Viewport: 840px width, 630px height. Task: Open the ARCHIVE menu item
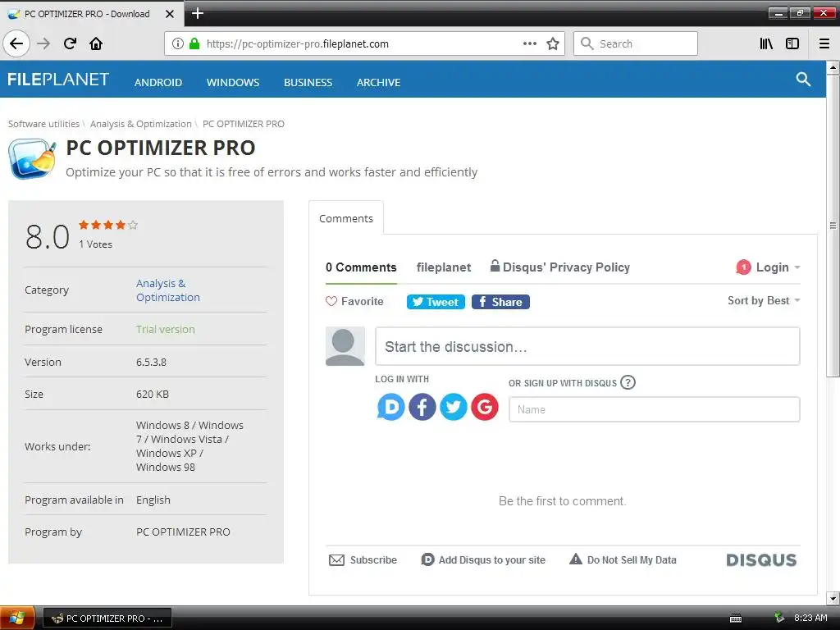pos(379,83)
